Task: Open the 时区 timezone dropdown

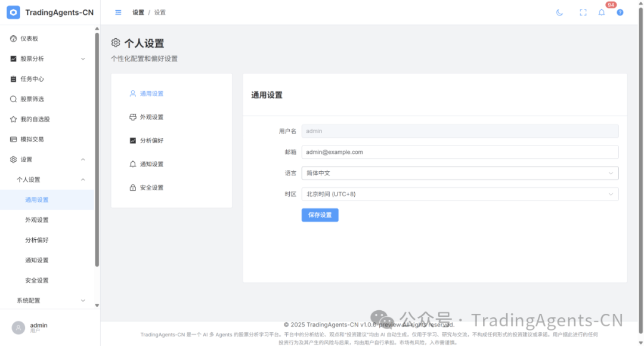Action: coord(459,194)
